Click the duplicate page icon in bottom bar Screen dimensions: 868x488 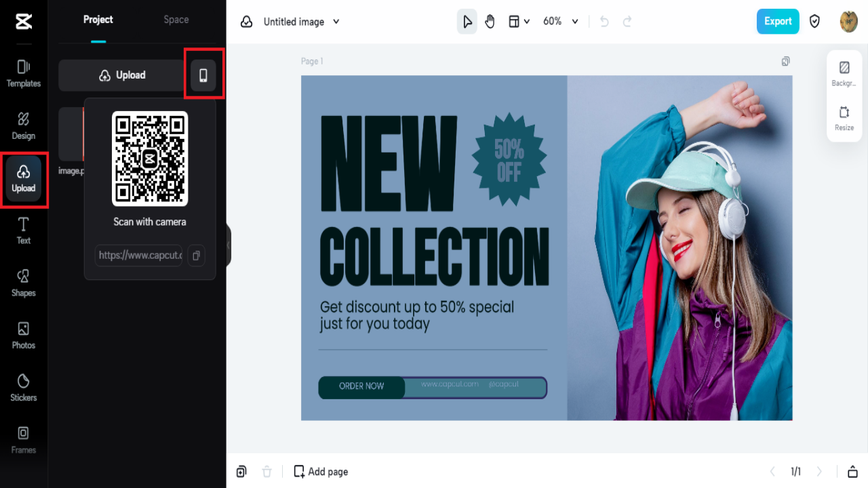(x=241, y=472)
